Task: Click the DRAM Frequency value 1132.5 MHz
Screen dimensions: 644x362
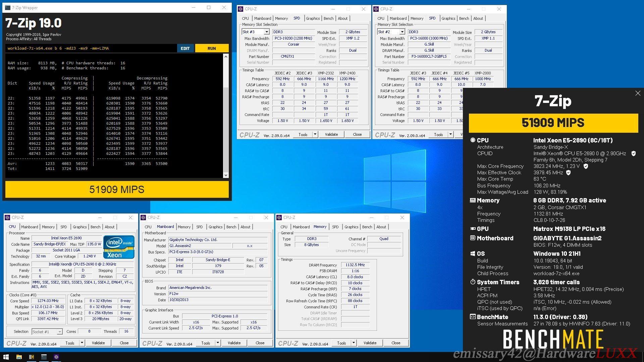Action: coord(355,265)
